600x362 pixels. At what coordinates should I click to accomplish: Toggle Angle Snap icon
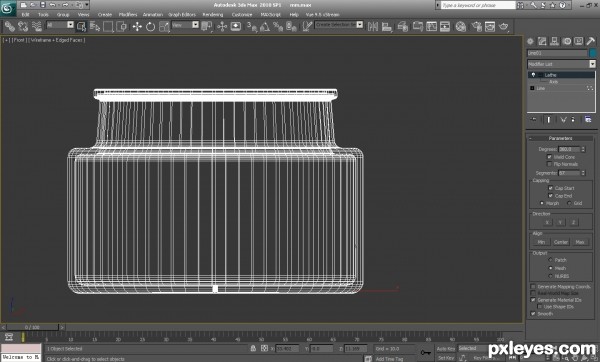tap(265, 26)
